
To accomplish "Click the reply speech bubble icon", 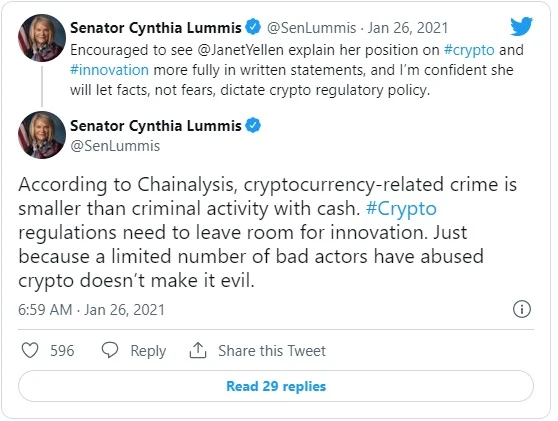I will click(110, 350).
